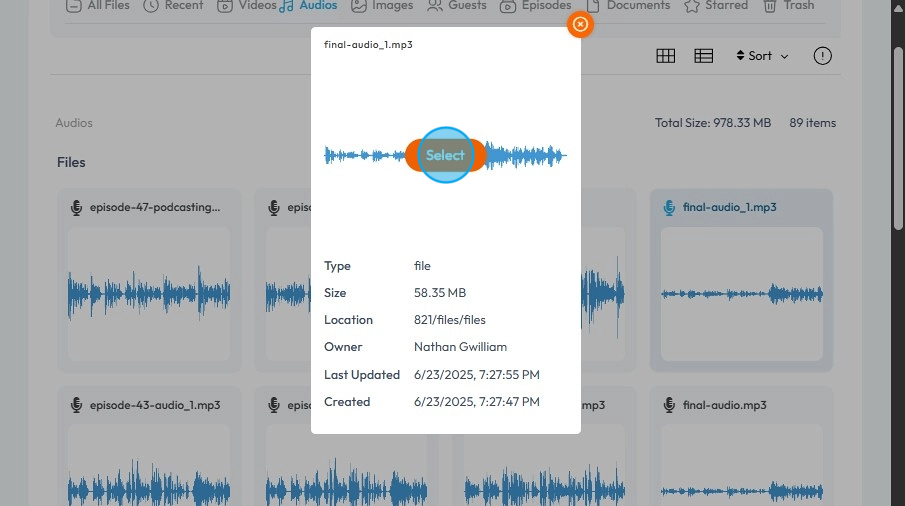Close the file details popup
The height and width of the screenshot is (506, 905).
click(x=580, y=24)
